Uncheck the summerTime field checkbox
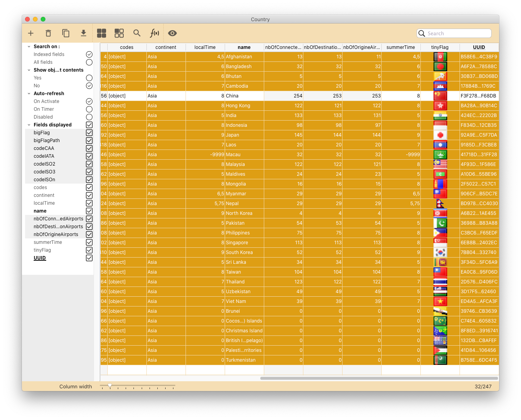The image size is (521, 420). coord(89,242)
